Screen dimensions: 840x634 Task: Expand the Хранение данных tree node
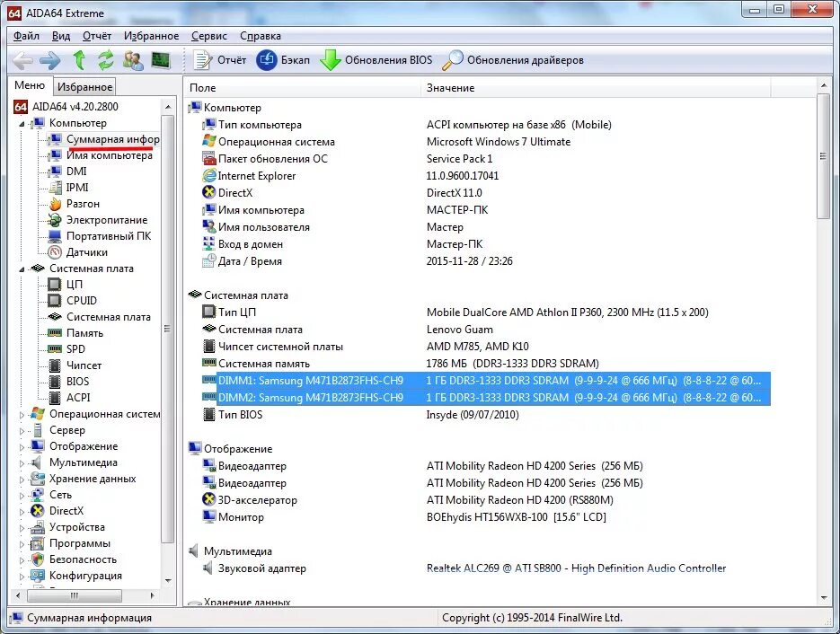22,480
